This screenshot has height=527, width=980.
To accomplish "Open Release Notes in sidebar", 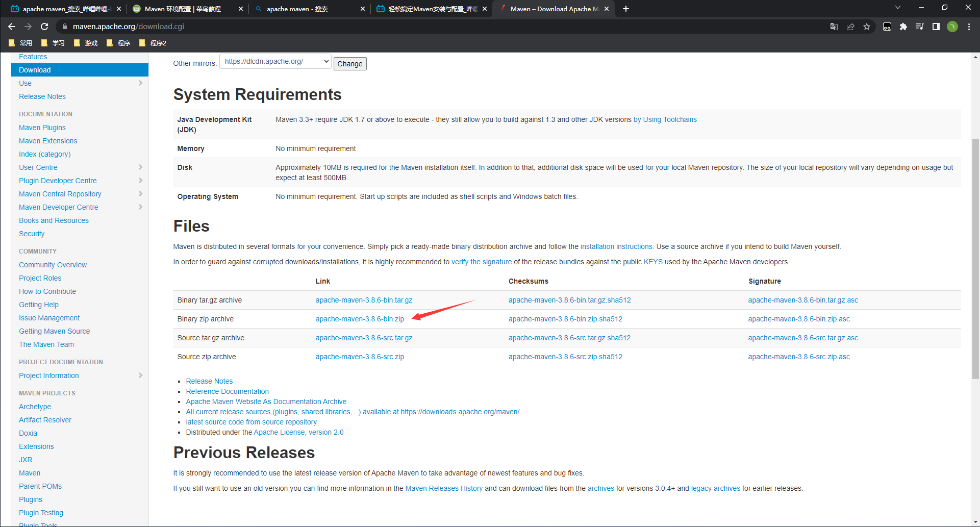I will [42, 96].
